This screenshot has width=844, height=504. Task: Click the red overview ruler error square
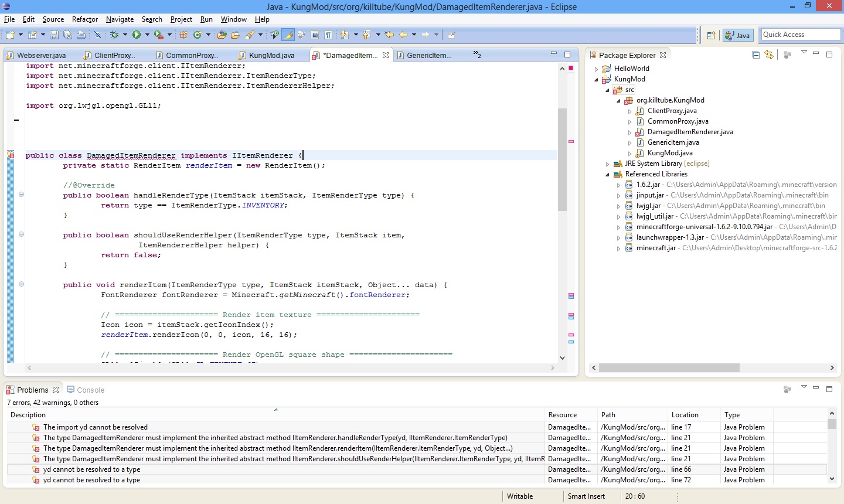571,69
